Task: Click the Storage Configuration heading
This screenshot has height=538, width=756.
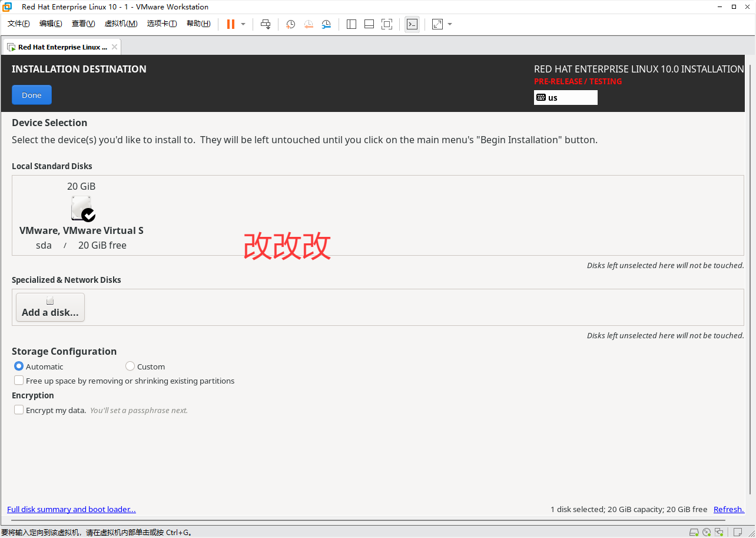Action: click(x=64, y=351)
